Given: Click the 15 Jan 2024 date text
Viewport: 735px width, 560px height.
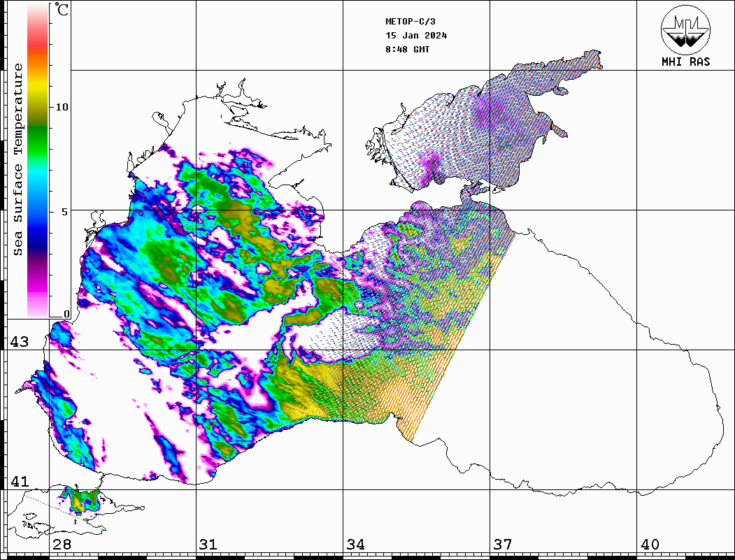Looking at the screenshot, I should [x=416, y=36].
